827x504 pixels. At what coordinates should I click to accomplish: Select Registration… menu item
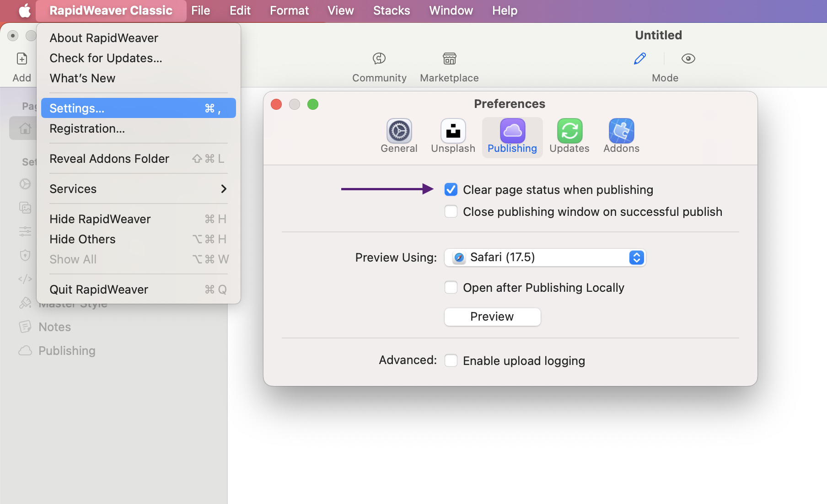tap(138, 129)
